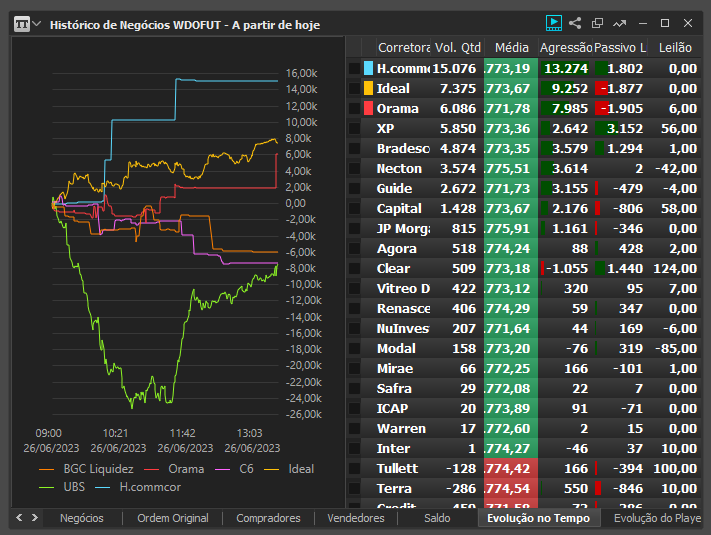Image resolution: width=711 pixels, height=535 pixels.
Task: Click the UBS legend entry in chart
Action: coord(62,487)
